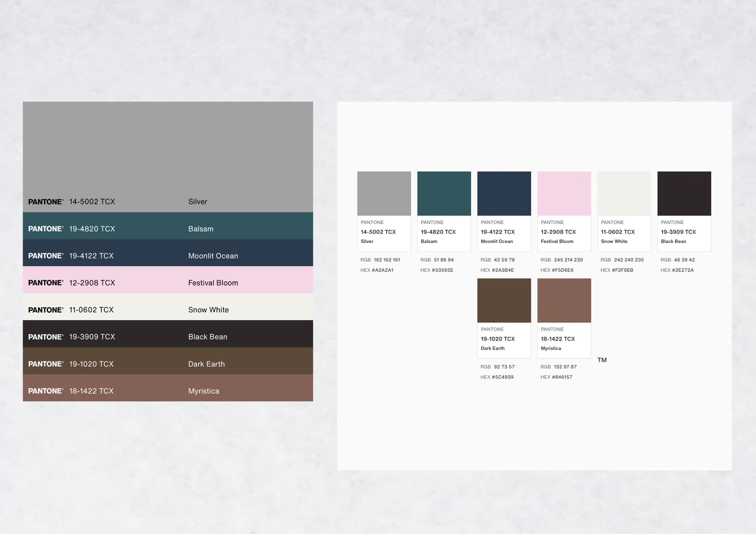
Task: Click the TM trademark mark
Action: coord(602,360)
